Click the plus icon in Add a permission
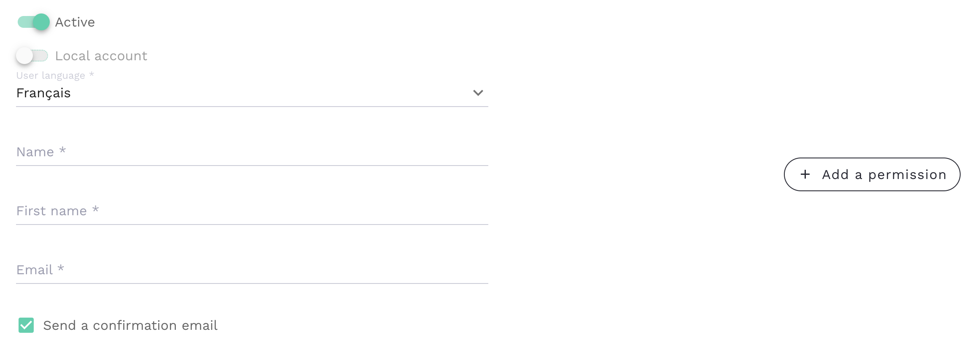The width and height of the screenshot is (980, 353). pyautogui.click(x=805, y=174)
